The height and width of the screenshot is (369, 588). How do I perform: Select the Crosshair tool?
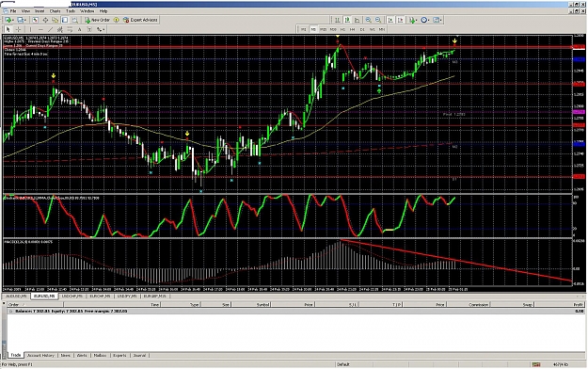pos(19,29)
